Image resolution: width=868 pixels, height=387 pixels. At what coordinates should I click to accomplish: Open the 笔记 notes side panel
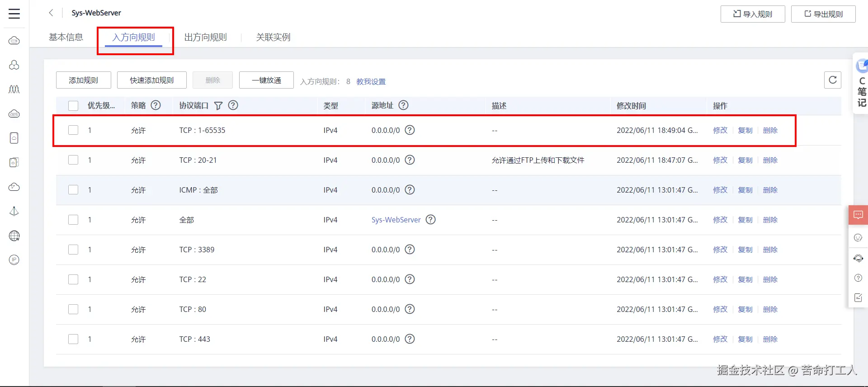[x=861, y=84]
